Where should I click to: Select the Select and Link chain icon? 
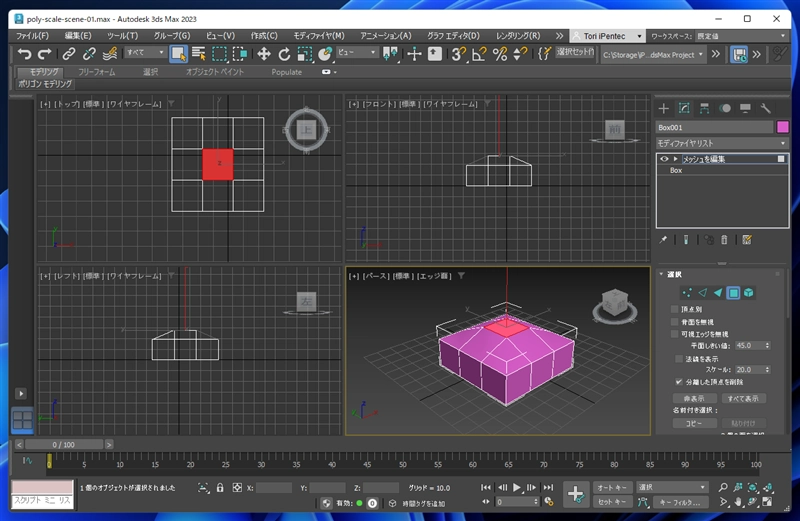69,54
